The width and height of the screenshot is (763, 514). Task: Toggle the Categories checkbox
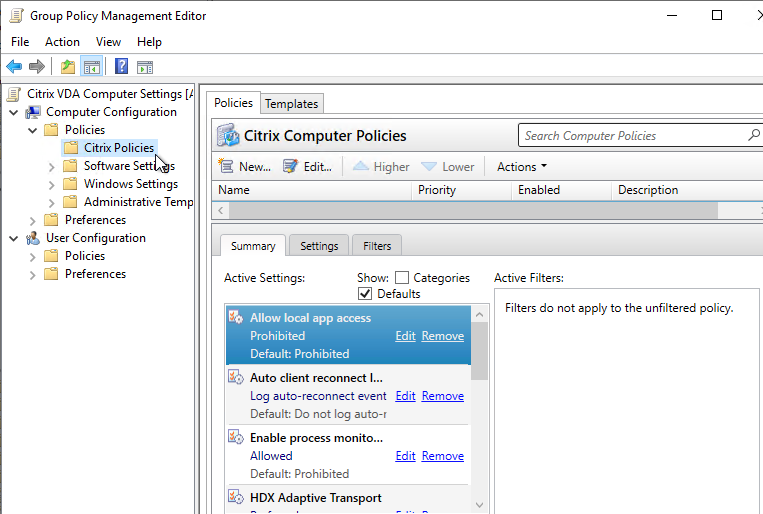click(402, 277)
